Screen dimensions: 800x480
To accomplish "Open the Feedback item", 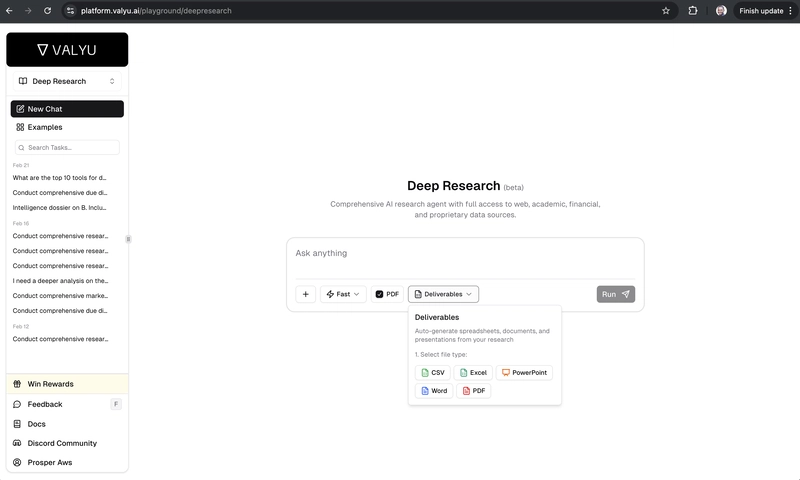I will tap(67, 404).
